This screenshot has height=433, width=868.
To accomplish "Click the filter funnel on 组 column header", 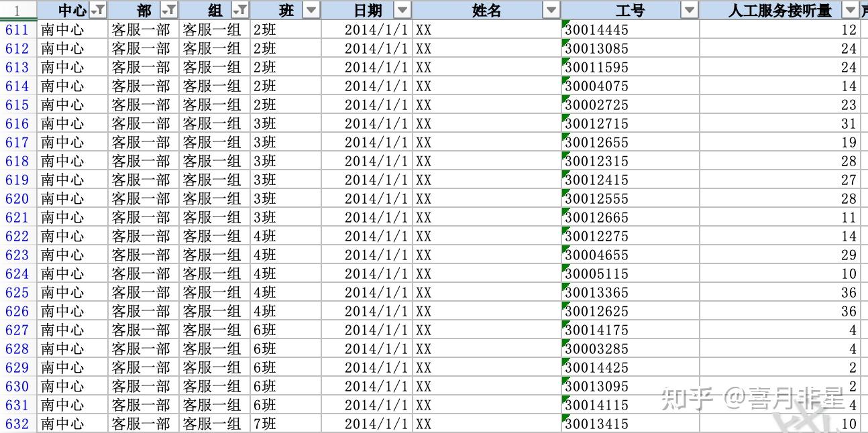I will (x=239, y=10).
